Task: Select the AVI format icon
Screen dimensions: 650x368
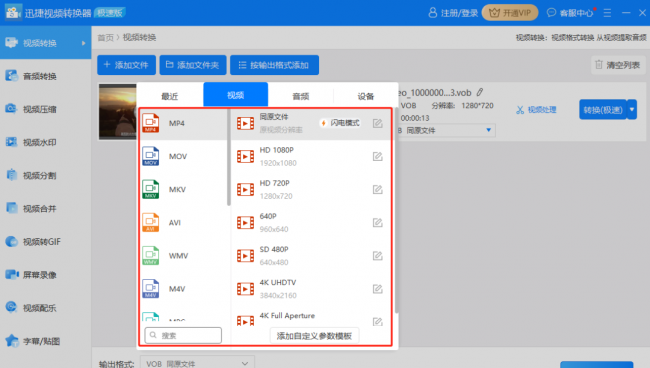Action: 150,223
